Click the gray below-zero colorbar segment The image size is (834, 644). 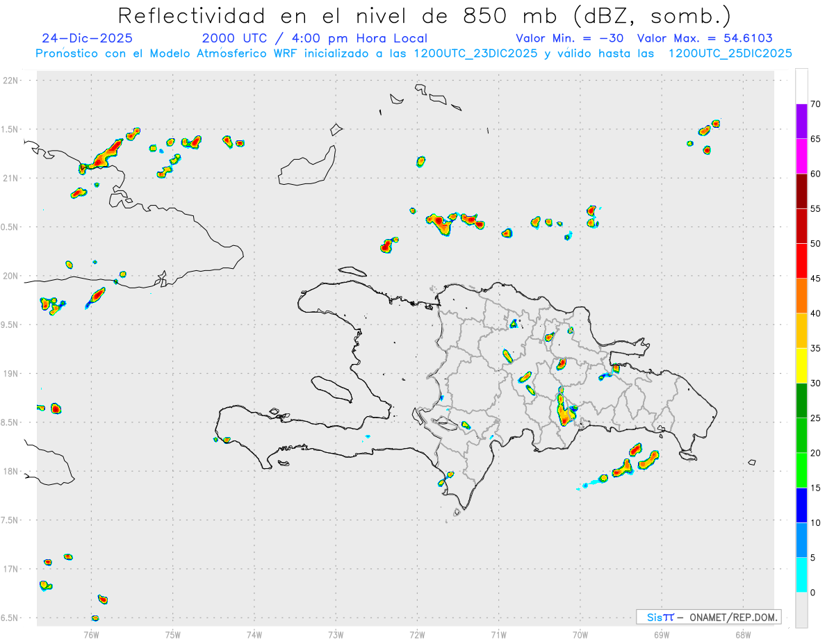pos(801,610)
